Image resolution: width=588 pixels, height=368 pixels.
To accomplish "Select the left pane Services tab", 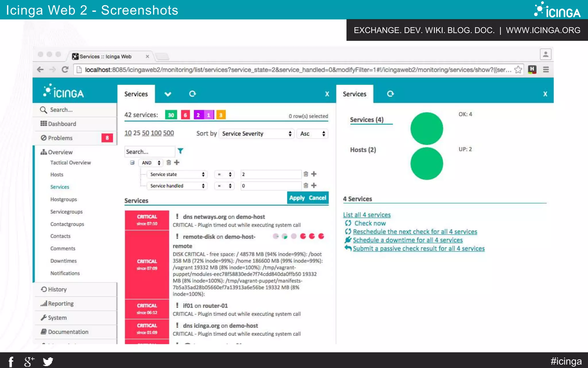I will coord(136,94).
